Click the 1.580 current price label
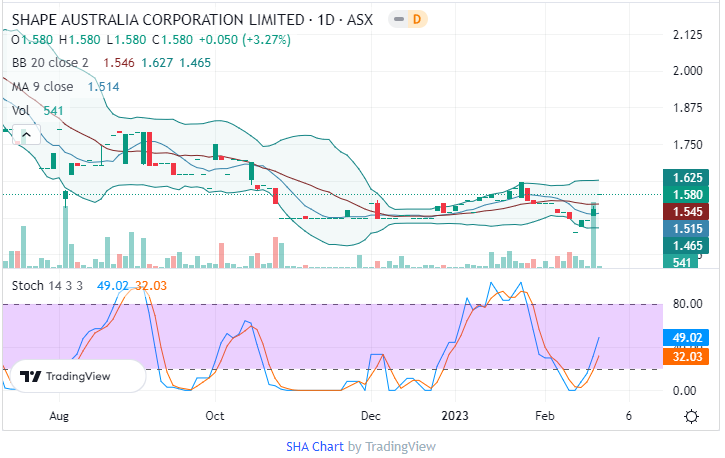This screenshot has height=458, width=725. 685,195
